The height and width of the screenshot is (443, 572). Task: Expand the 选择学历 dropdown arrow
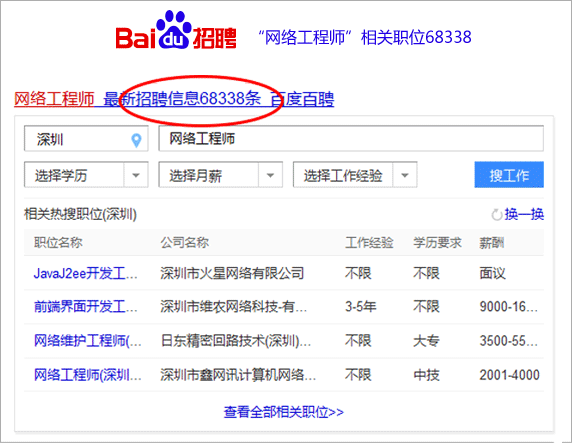pos(136,175)
